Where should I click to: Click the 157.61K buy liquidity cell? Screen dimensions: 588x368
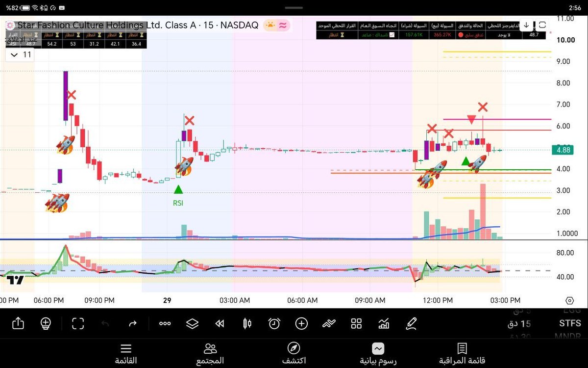415,35
